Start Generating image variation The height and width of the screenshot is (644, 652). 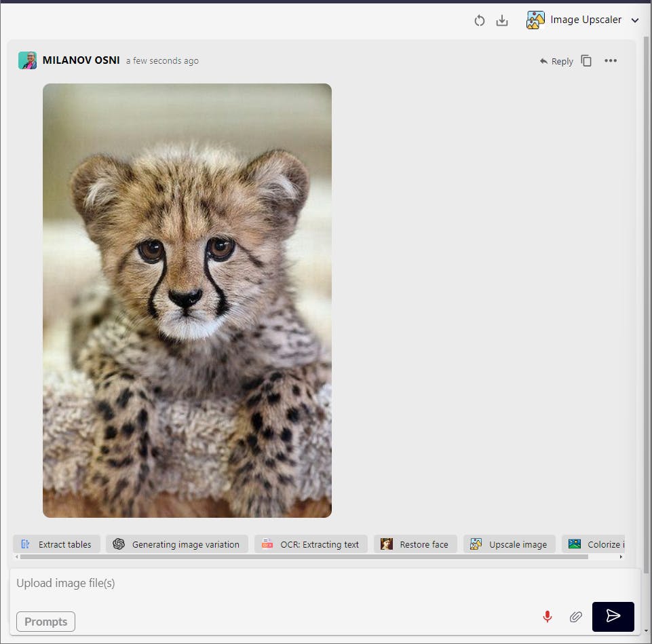click(176, 544)
